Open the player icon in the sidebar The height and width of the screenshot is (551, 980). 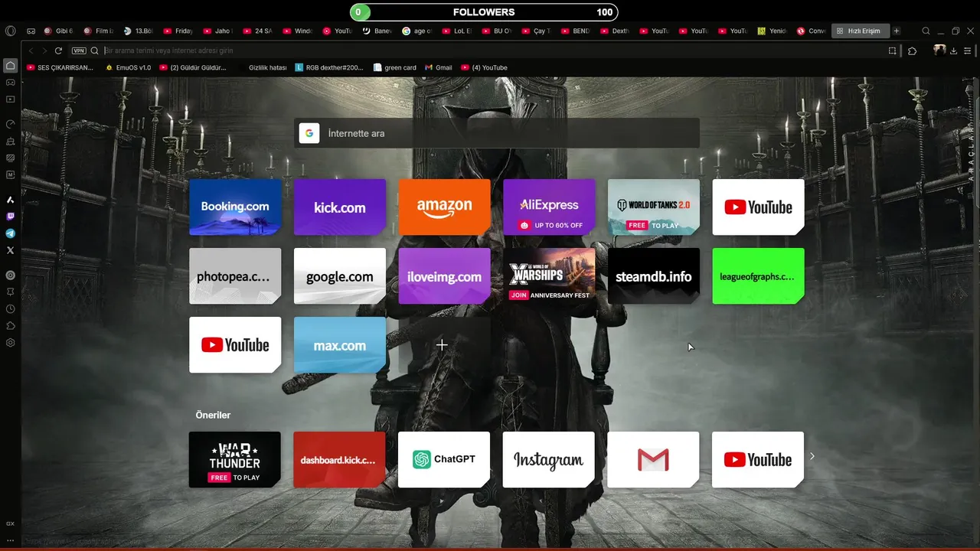coord(10,99)
